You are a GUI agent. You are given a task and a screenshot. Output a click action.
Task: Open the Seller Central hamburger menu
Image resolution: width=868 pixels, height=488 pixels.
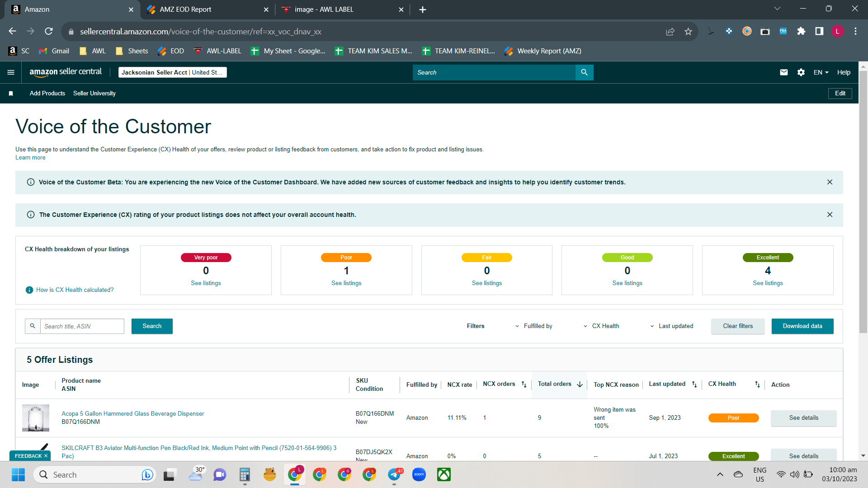tap(11, 72)
